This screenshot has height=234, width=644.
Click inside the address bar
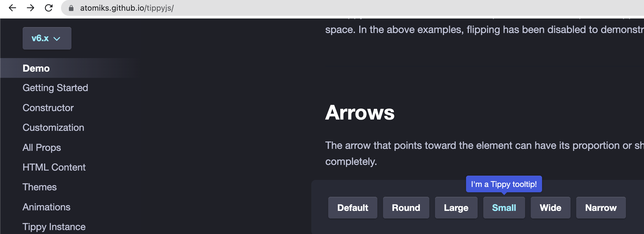[x=169, y=8]
